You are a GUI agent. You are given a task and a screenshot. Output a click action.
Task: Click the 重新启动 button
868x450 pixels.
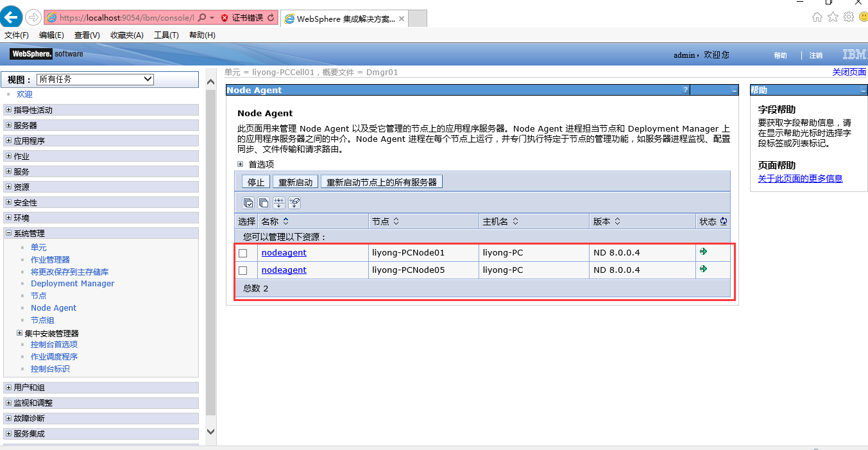pos(295,182)
